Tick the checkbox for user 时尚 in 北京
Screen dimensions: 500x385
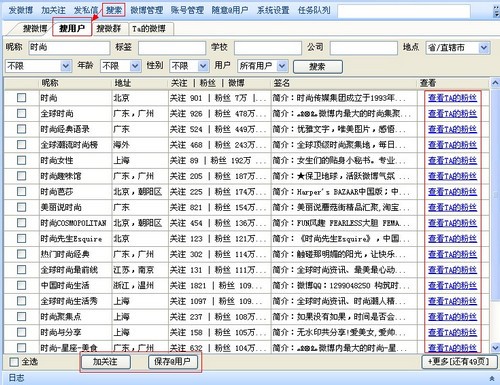(21, 98)
